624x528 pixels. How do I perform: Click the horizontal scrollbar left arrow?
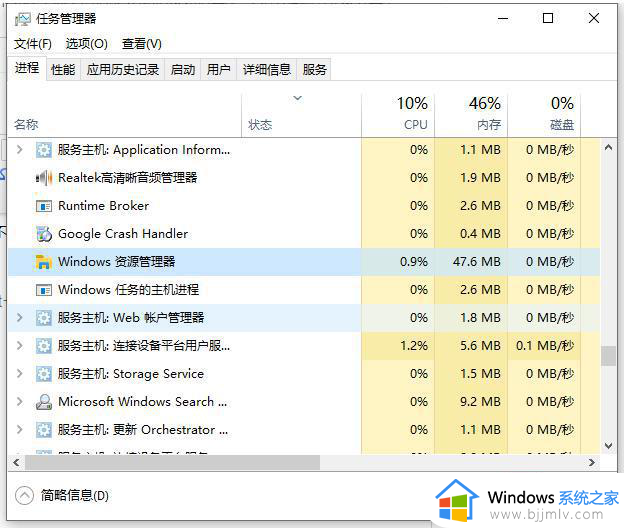tap(16, 463)
